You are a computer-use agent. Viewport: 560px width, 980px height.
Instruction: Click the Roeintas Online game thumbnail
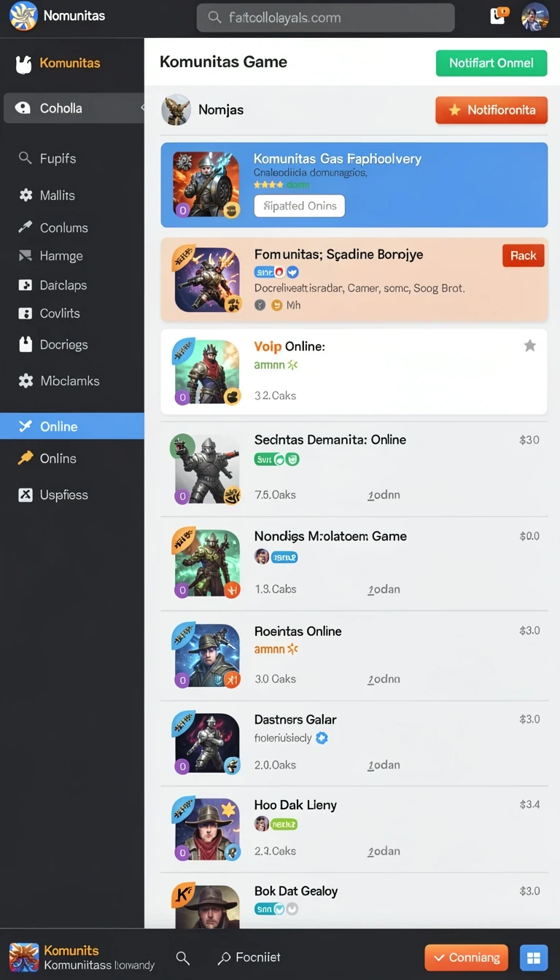[206, 656]
